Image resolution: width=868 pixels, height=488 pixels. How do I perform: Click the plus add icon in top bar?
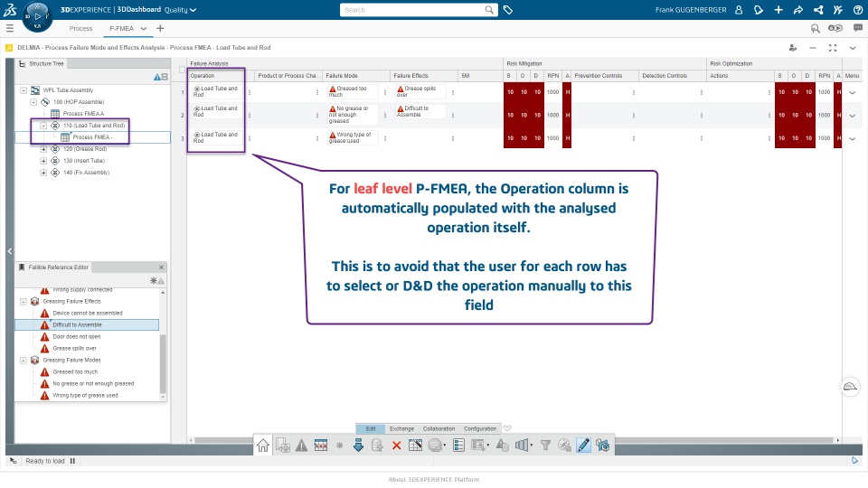778,10
